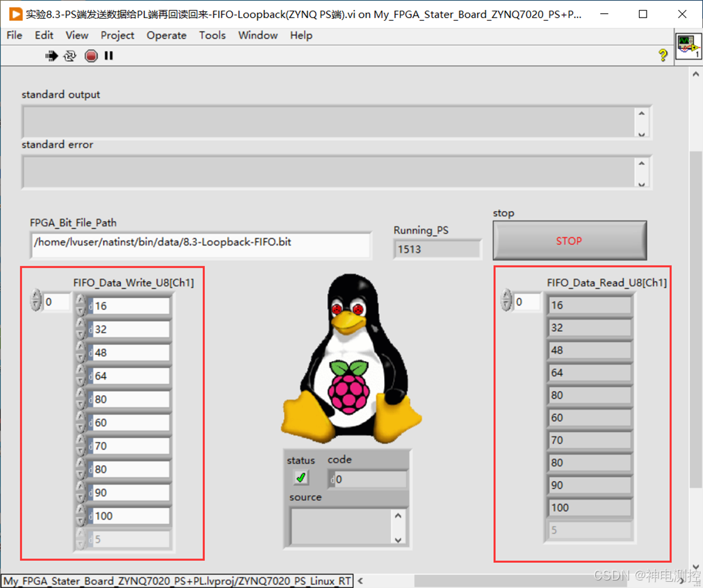The width and height of the screenshot is (703, 588).
Task: Click the error status checkmark indicator
Action: pyautogui.click(x=301, y=478)
